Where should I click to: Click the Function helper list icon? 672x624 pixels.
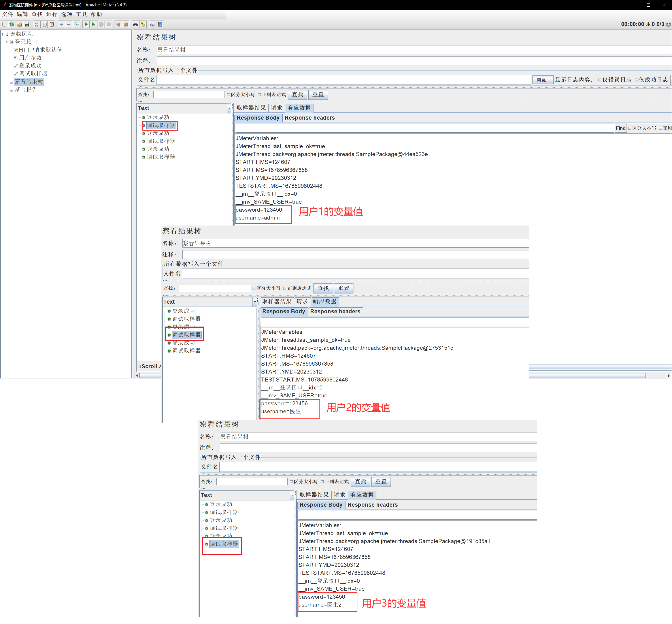coord(153,24)
